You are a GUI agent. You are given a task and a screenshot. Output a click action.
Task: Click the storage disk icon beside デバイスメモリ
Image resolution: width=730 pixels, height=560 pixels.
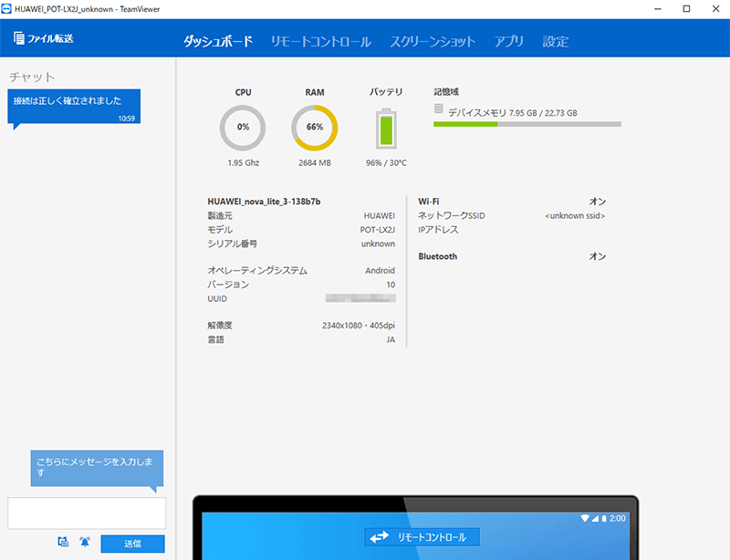(439, 109)
